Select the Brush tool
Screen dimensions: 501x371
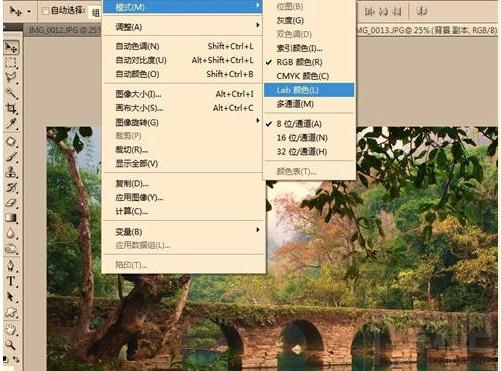coord(11,157)
